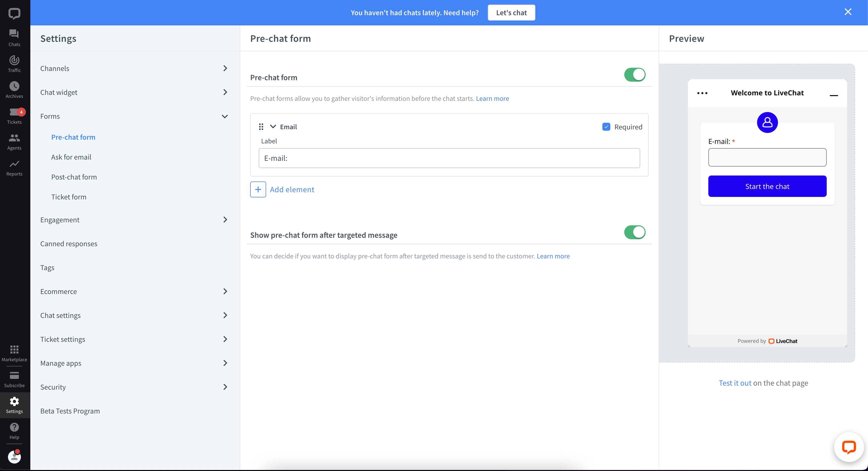Click the LiveChat logo in the sidebar
The image size is (868, 471).
[x=14, y=13]
